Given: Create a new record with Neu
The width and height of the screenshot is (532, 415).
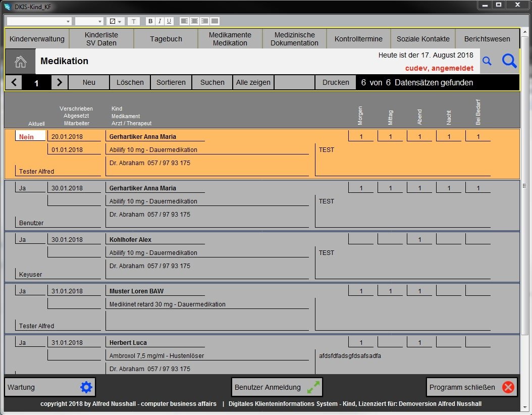Looking at the screenshot, I should pyautogui.click(x=89, y=82).
